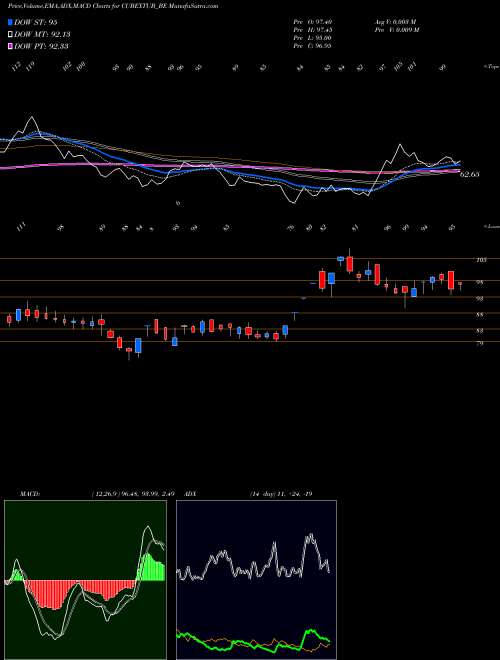Select the 'DOW PT: 92.33' legend text
500x660 pixels.
coord(41,46)
